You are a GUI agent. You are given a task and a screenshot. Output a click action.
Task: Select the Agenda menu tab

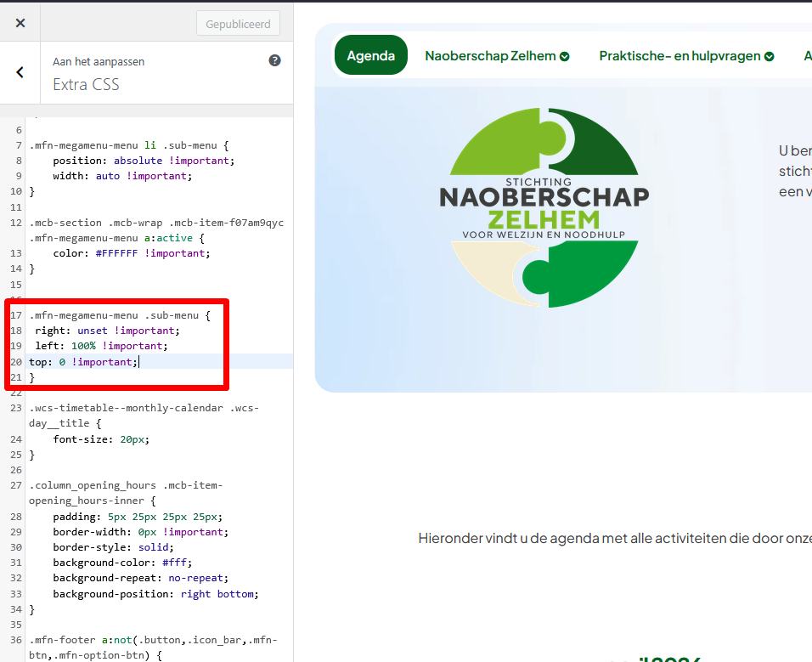click(x=370, y=56)
